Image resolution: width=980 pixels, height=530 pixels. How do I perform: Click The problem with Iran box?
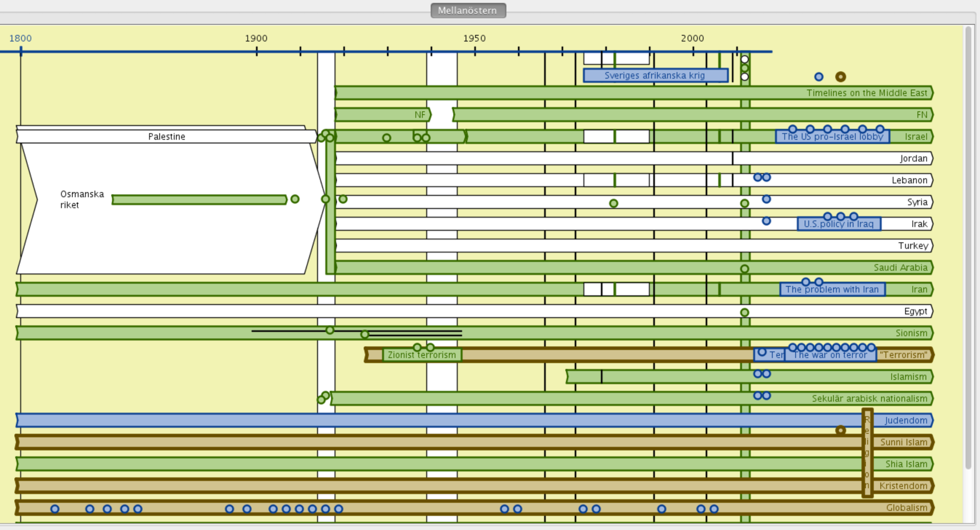click(x=832, y=290)
